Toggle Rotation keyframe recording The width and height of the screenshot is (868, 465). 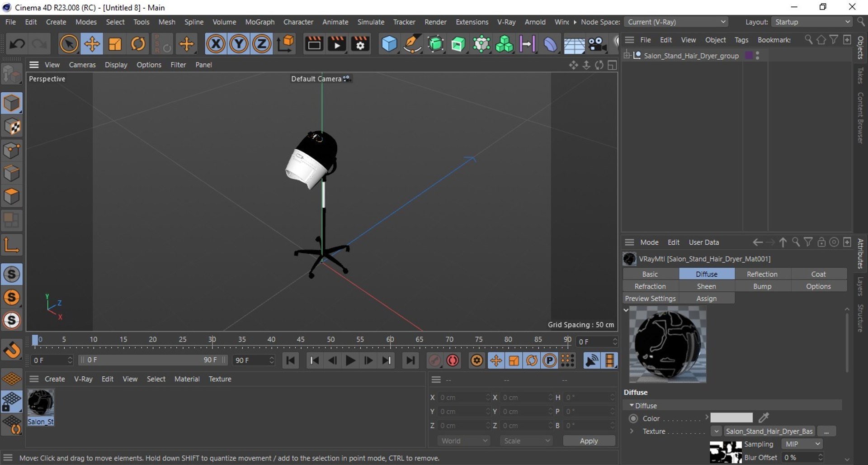(x=532, y=361)
